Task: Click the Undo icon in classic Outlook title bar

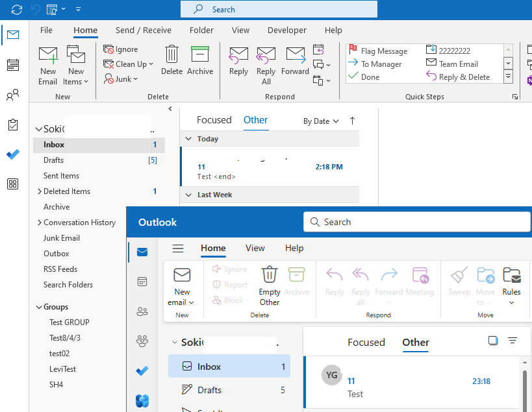Action: pyautogui.click(x=36, y=10)
